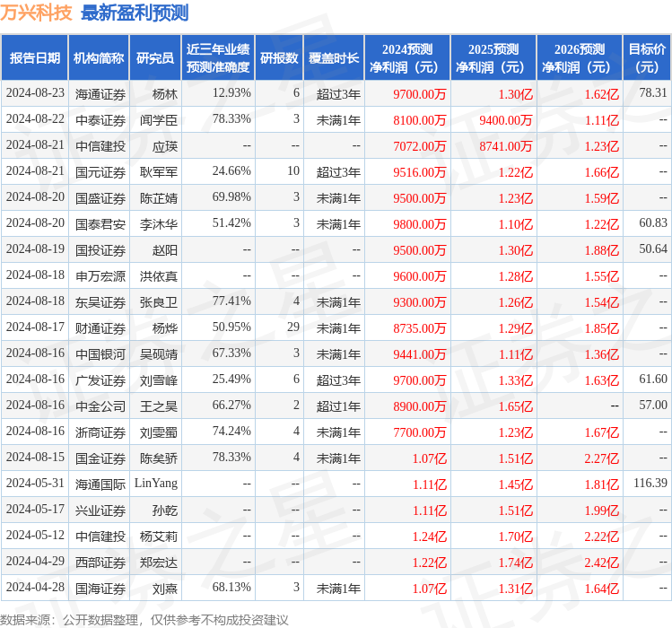Image resolution: width=672 pixels, height=628 pixels.
Task: Click the date 2024-04-28
Action: [35, 588]
